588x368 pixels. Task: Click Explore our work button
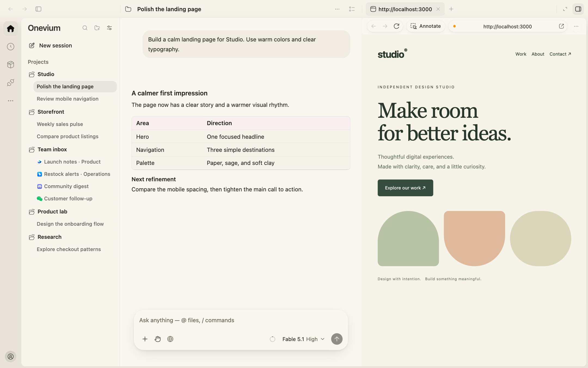[x=405, y=188]
